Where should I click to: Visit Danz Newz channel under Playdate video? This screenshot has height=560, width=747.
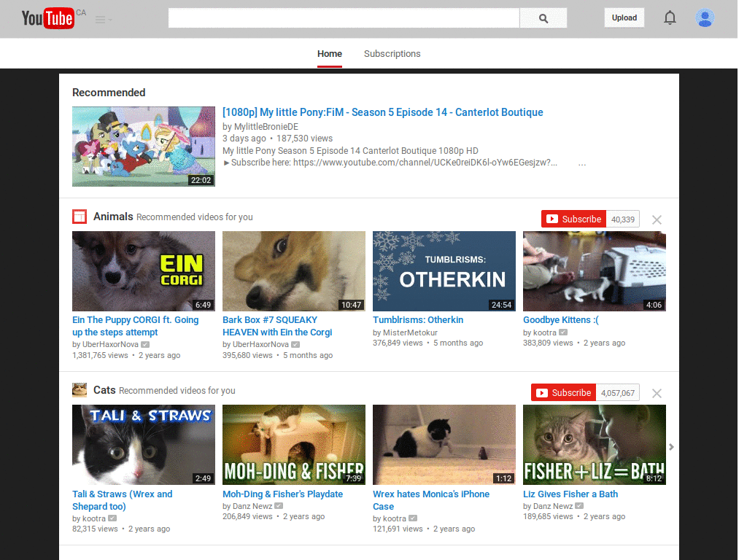point(252,506)
